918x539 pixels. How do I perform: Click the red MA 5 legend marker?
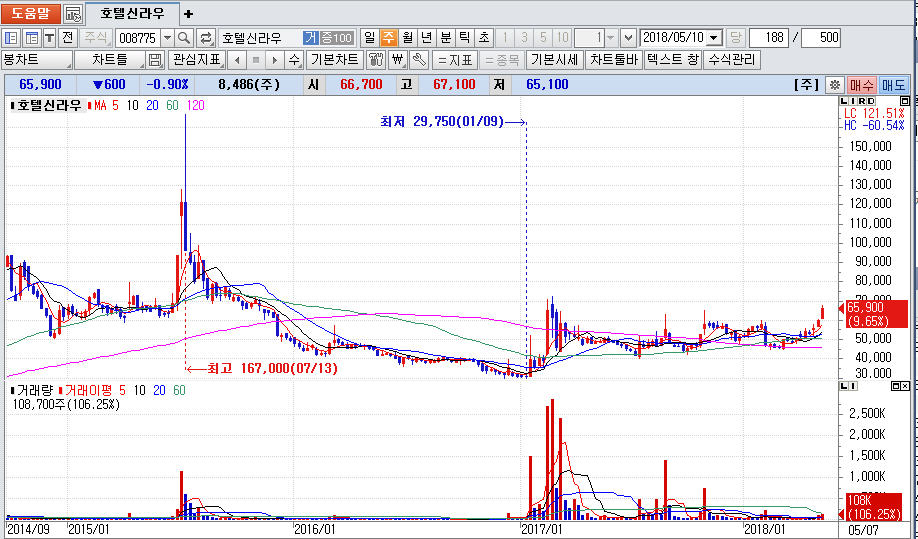click(x=90, y=105)
